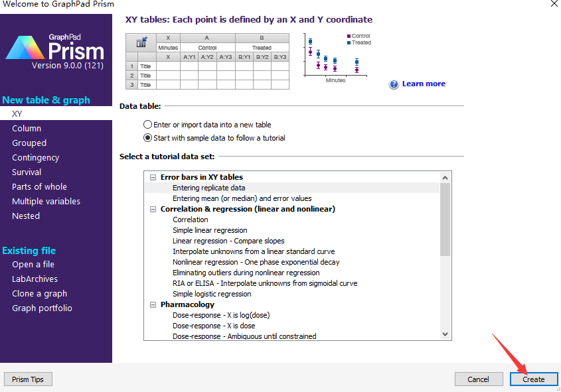Viewport: 561px width, 392px height.
Task: Open Graph portfolio
Action: (42, 308)
